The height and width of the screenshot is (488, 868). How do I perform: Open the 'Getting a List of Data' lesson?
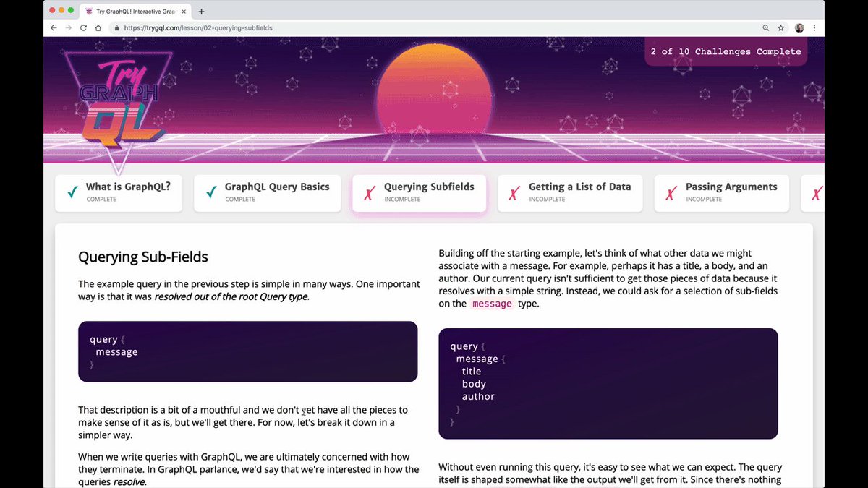[x=570, y=192]
